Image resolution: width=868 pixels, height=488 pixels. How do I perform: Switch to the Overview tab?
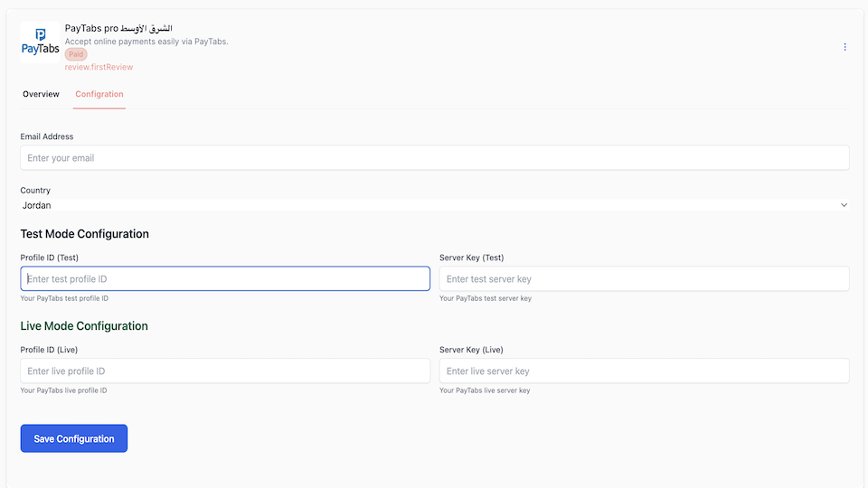pyautogui.click(x=41, y=94)
